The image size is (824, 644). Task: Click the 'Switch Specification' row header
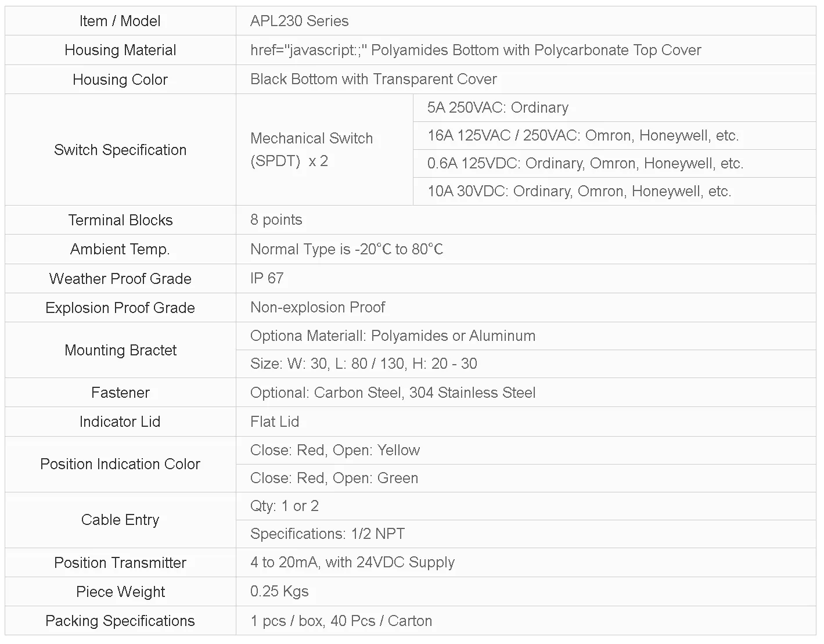(120, 150)
